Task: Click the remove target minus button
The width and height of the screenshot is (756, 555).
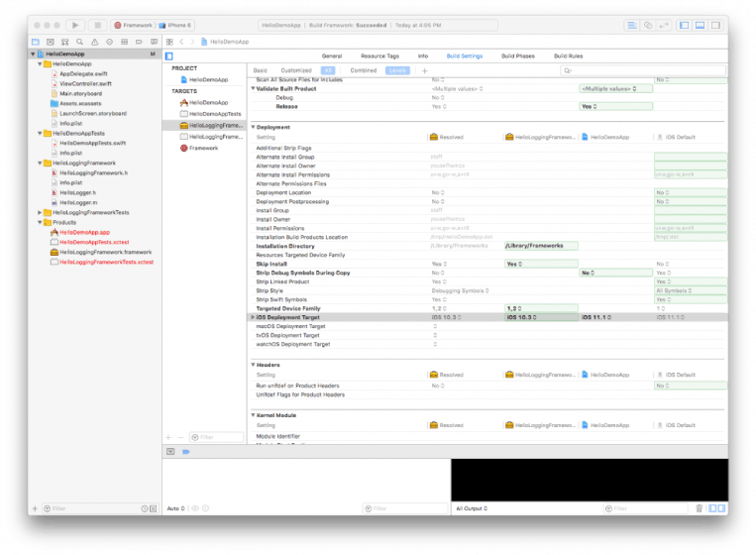Action: pyautogui.click(x=180, y=437)
